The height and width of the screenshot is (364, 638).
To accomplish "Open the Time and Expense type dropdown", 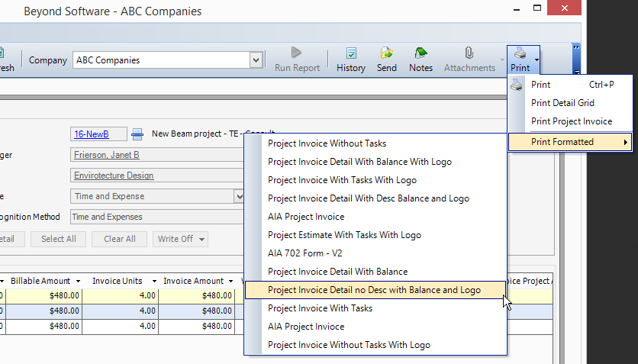I will coord(239,196).
